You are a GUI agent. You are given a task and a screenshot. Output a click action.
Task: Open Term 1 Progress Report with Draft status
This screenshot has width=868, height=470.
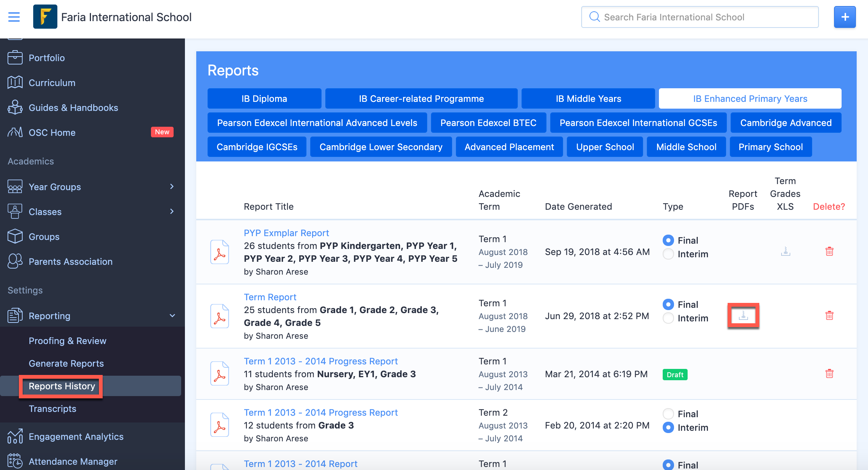tap(321, 361)
